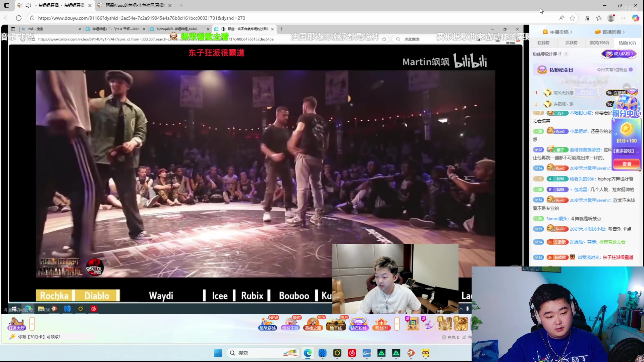Open Microsoft Edge from taskbar
Image resolution: width=644 pixels, height=362 pixels.
coord(308,353)
